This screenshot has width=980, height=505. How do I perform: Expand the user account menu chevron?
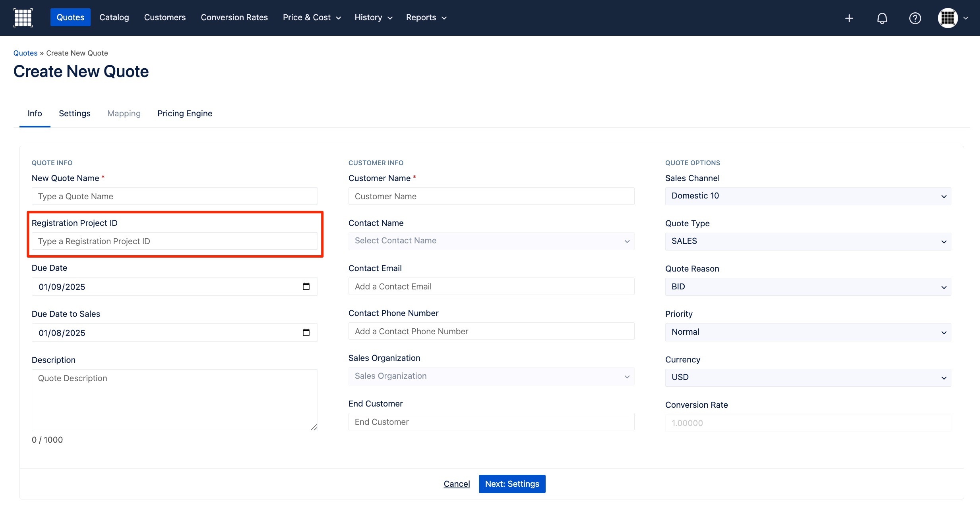point(966,18)
